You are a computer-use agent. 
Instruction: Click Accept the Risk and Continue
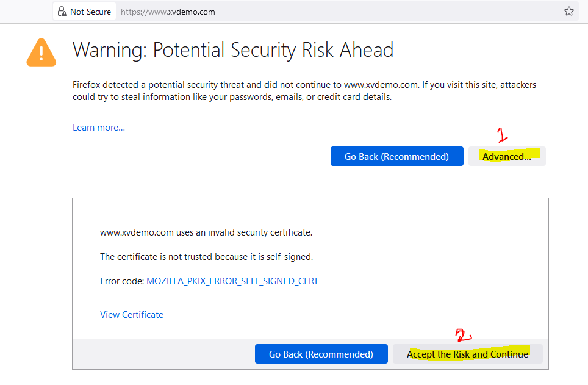point(468,354)
